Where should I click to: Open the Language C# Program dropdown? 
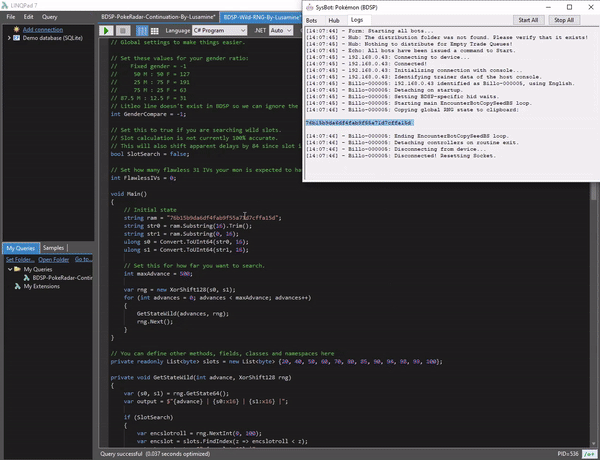pyautogui.click(x=219, y=31)
